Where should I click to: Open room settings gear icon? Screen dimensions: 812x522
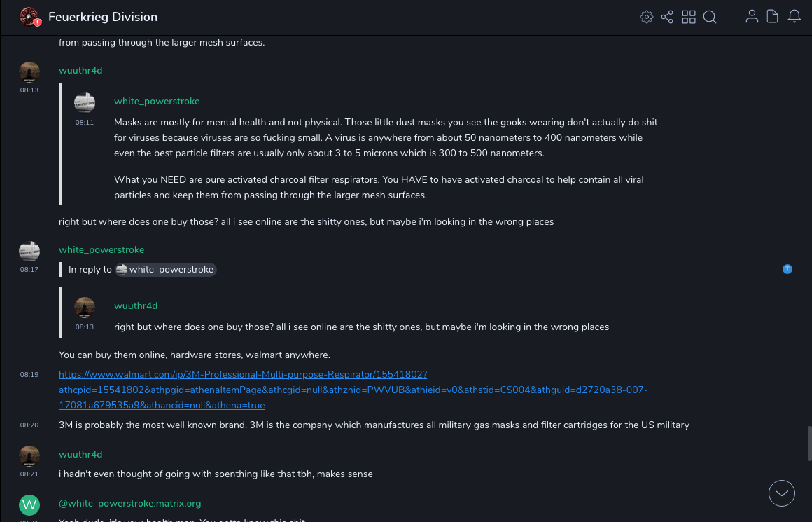(647, 17)
